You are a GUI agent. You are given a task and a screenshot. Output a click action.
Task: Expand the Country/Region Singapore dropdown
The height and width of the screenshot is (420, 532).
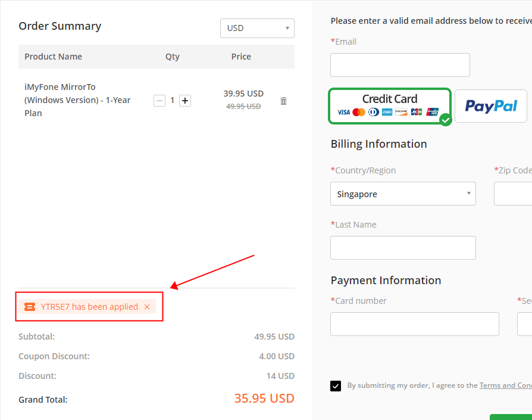403,194
